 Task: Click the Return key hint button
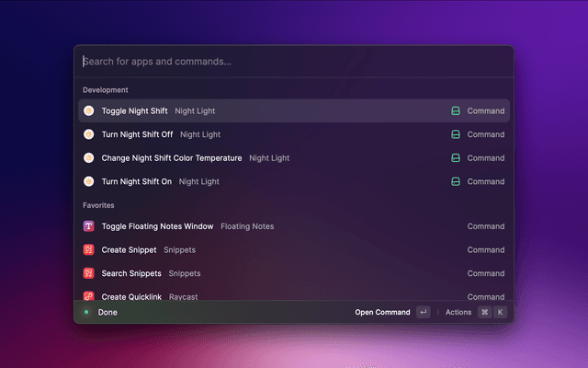[423, 312]
